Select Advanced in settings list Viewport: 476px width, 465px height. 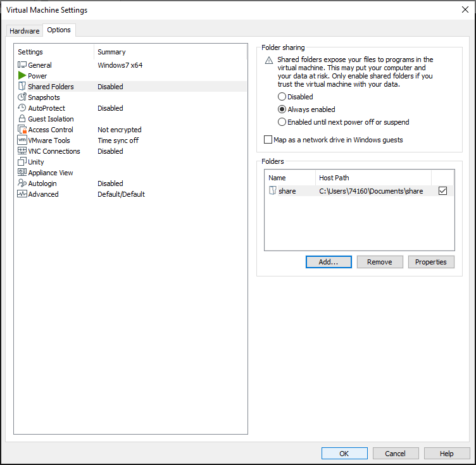point(43,194)
